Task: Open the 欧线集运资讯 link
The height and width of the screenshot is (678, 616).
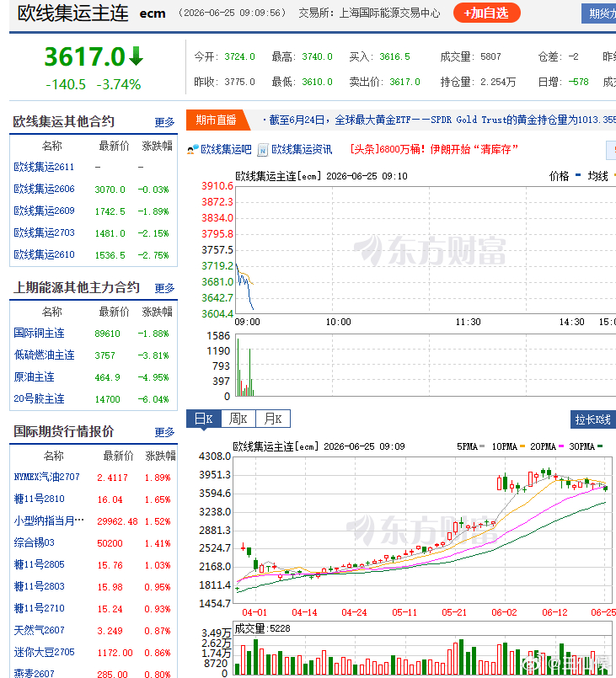Action: (302, 150)
